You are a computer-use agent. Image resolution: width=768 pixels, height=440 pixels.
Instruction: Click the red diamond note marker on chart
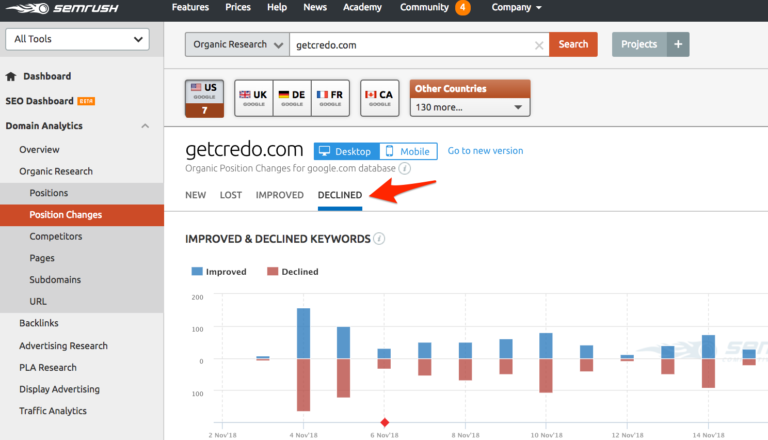coord(384,422)
